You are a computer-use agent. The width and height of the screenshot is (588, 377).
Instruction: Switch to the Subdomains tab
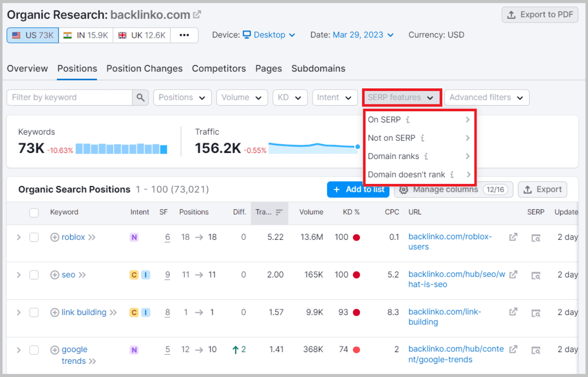318,69
